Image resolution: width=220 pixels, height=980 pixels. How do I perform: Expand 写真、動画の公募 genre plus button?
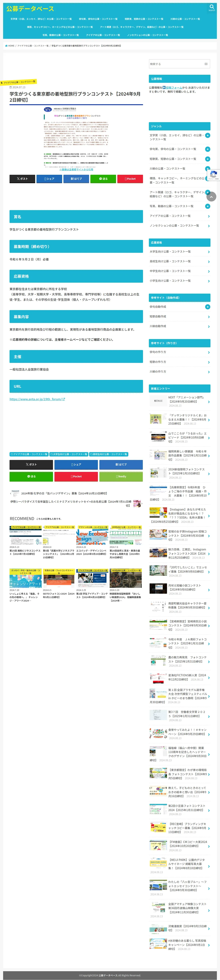coord(207,206)
